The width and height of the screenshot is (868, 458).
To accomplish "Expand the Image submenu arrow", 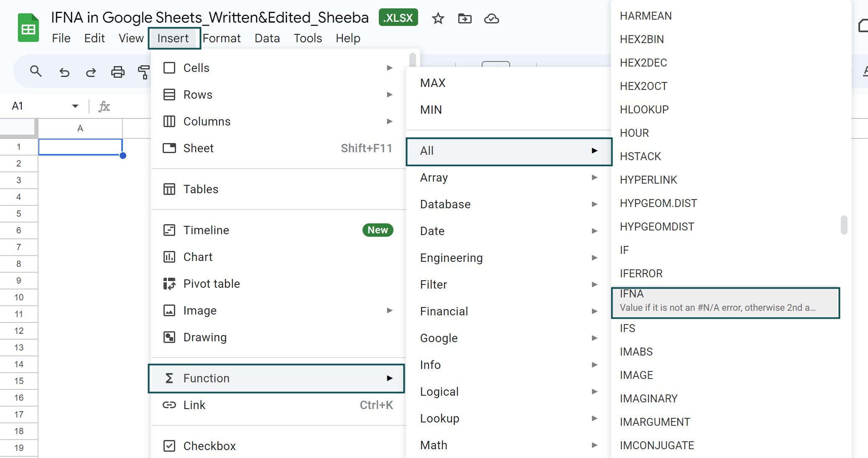I will [x=390, y=310].
